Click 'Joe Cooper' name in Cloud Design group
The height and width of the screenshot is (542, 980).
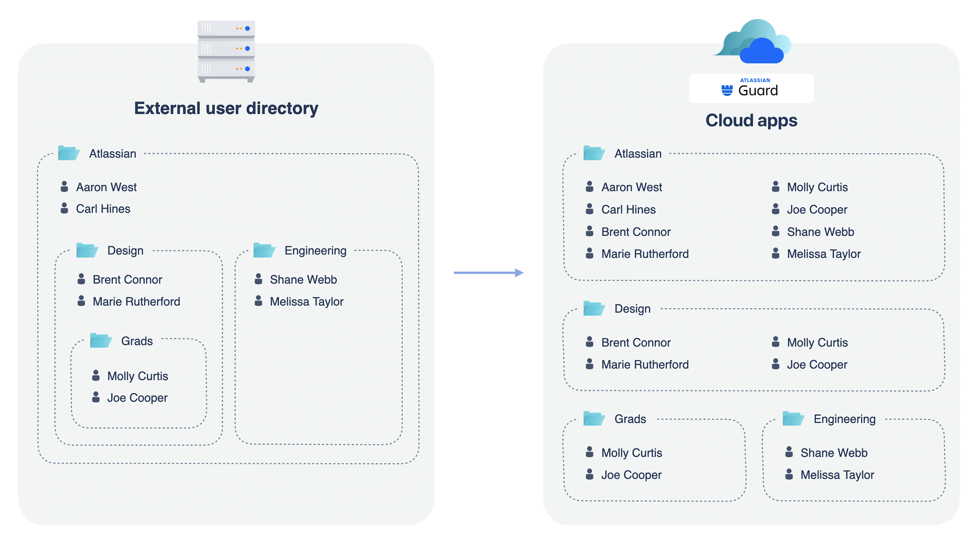(817, 365)
